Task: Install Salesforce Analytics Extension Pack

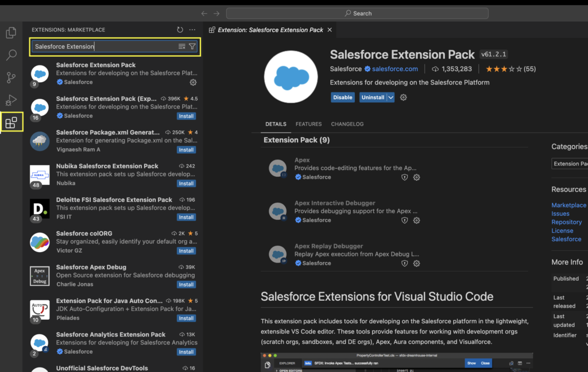Action: coord(186,352)
